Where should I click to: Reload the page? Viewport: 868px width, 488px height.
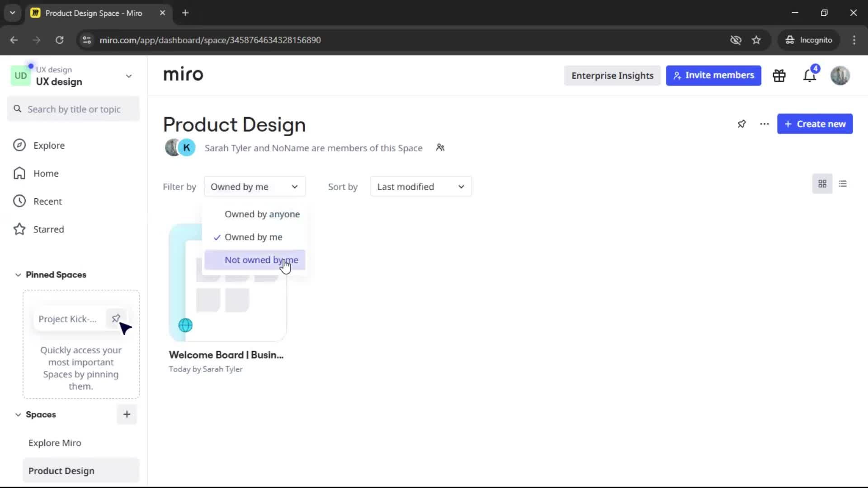click(x=59, y=40)
